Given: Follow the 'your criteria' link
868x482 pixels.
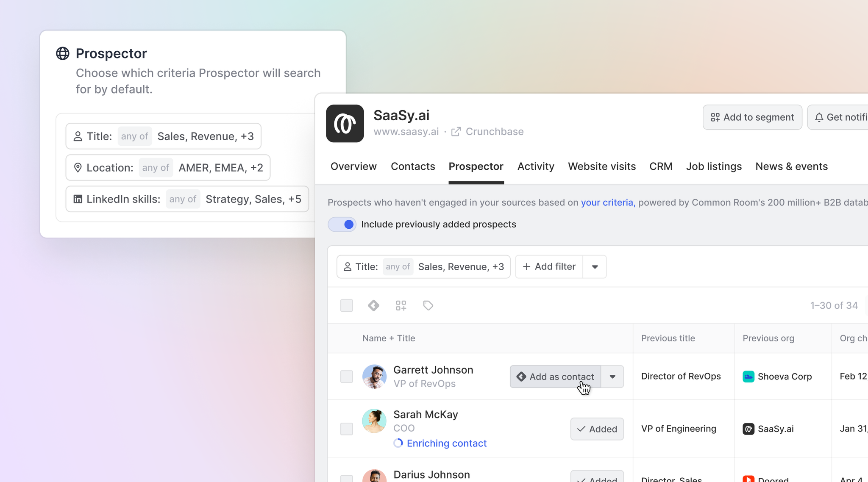Looking at the screenshot, I should click(x=607, y=202).
